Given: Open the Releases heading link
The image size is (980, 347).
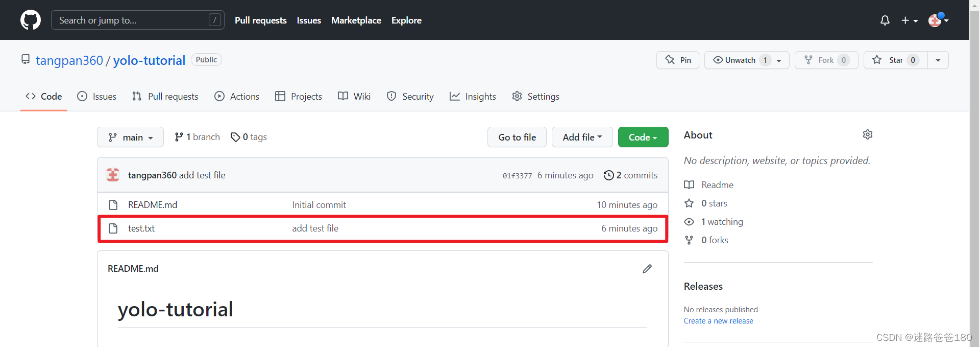Looking at the screenshot, I should point(703,286).
